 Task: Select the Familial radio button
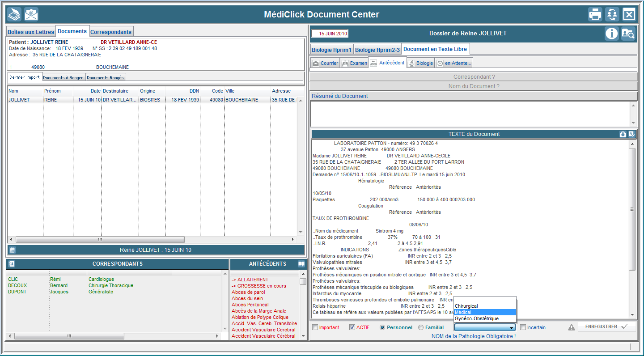point(421,327)
